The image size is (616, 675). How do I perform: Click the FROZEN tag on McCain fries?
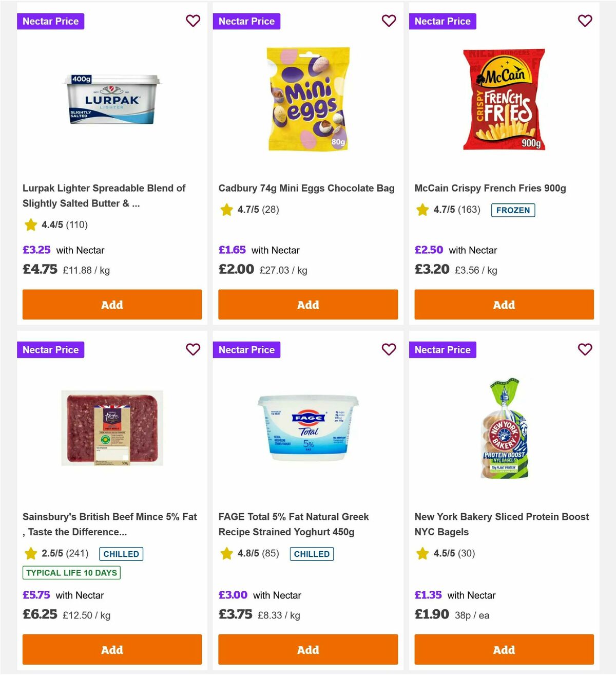pyautogui.click(x=513, y=210)
